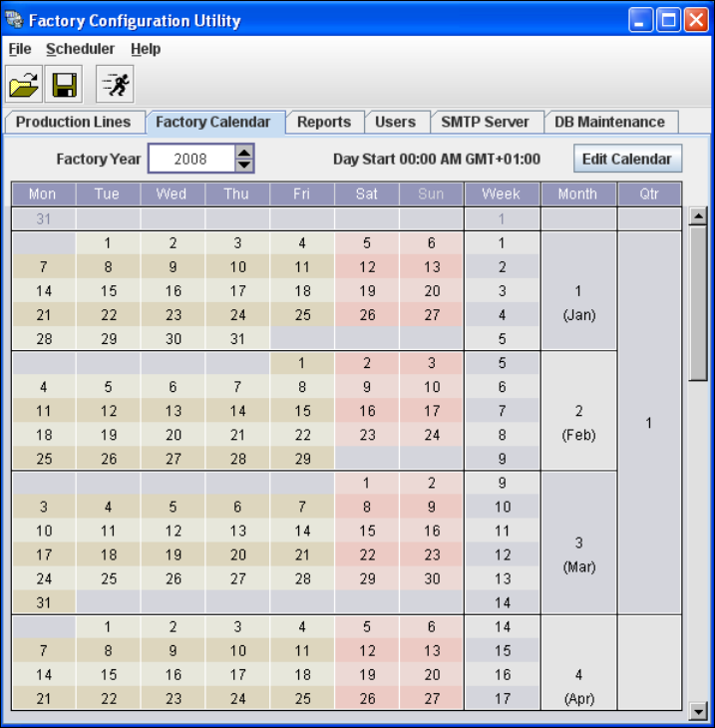Select January 1 in the Tue column
715x728 pixels.
(x=108, y=242)
